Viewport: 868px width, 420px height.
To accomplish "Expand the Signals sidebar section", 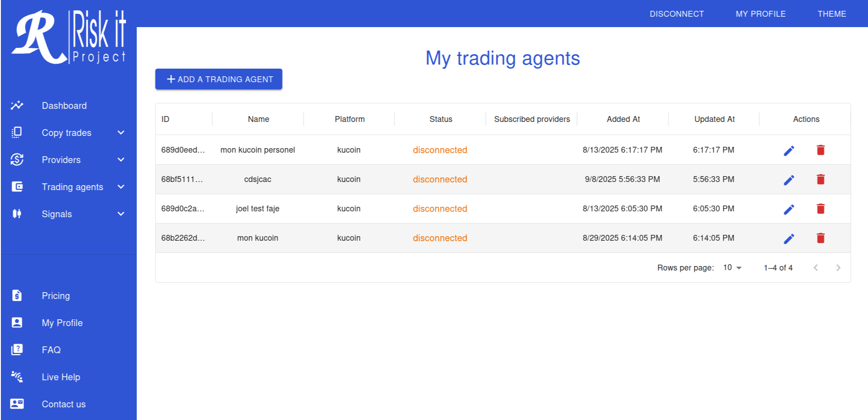I will (121, 214).
